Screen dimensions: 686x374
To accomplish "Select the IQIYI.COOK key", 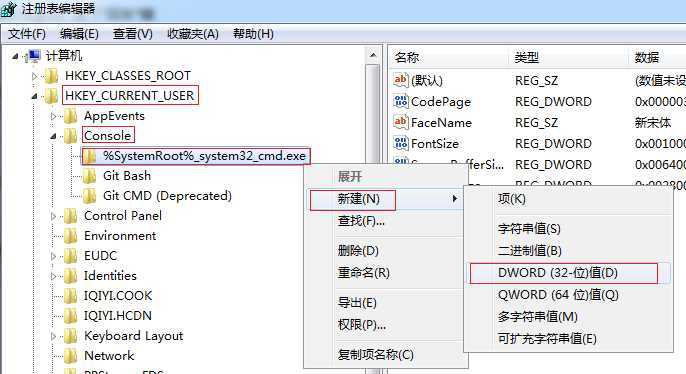I will click(118, 296).
